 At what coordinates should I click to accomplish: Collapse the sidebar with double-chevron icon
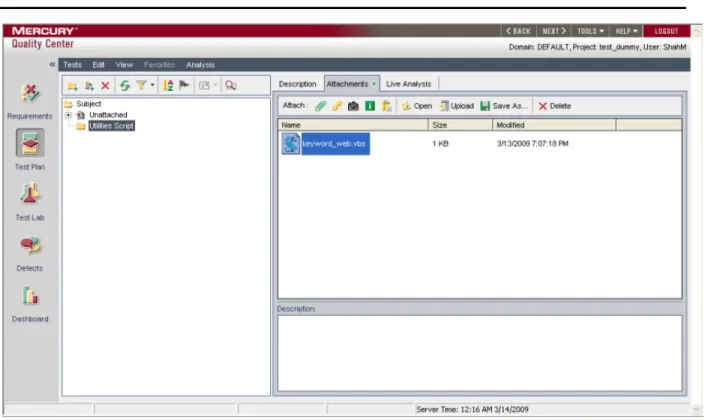tap(52, 65)
